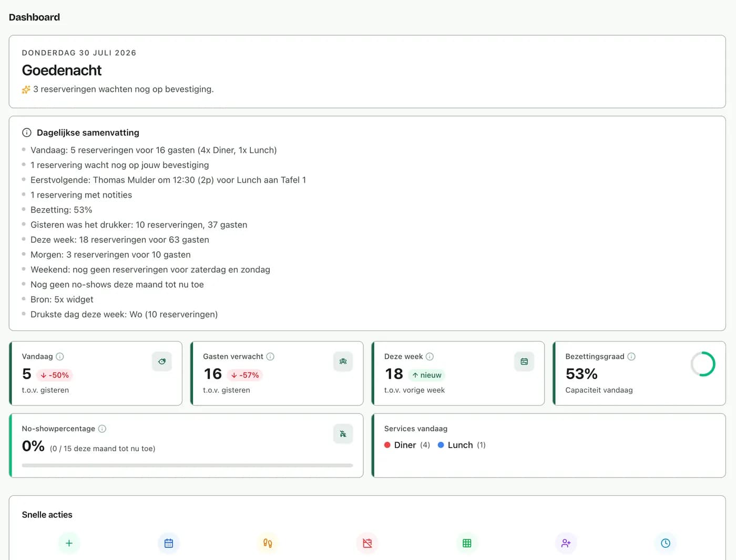Viewport: 736px width, 560px height.
Task: Click '3 reserveringen wachten nog op bevestiging'
Action: (x=124, y=89)
